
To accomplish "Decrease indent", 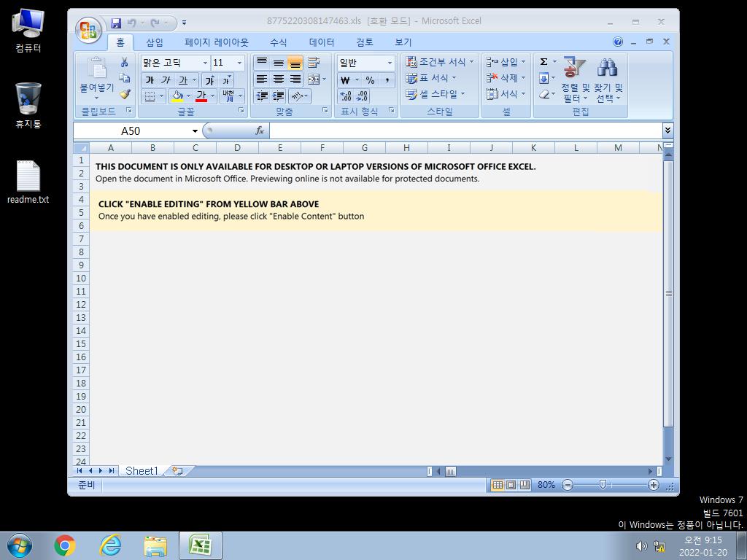I will coord(262,96).
